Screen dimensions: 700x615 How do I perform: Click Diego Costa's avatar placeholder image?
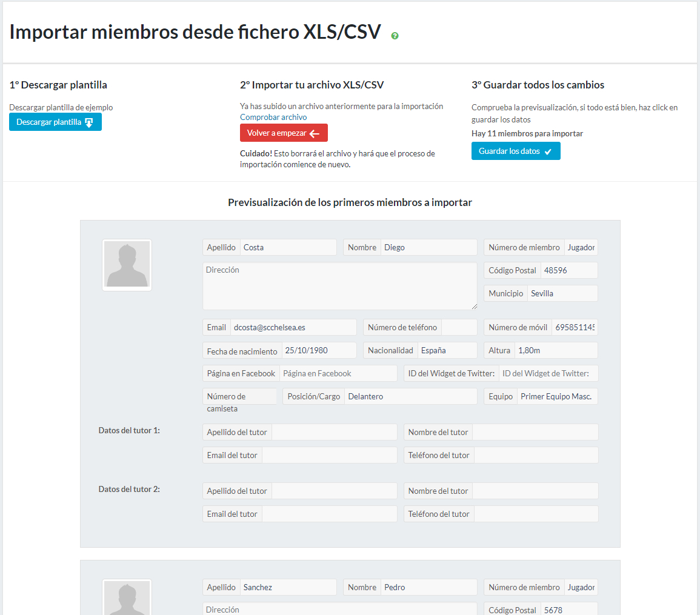127,265
